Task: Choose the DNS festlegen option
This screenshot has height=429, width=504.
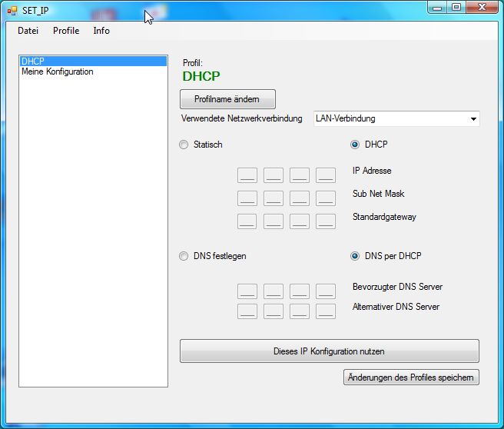Action: pos(184,256)
